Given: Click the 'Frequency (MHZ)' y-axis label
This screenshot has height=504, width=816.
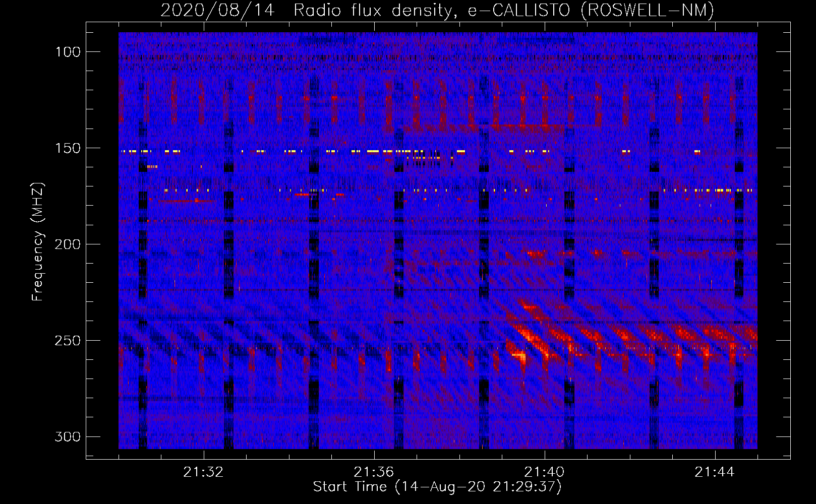Looking at the screenshot, I should (38, 241).
